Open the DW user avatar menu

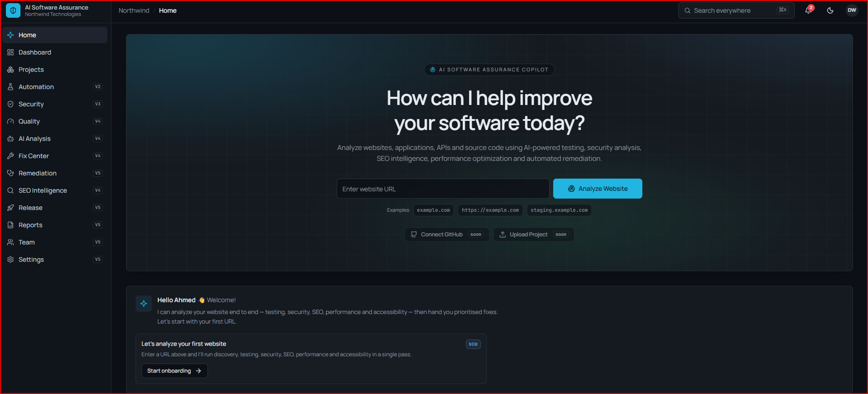[x=852, y=10]
